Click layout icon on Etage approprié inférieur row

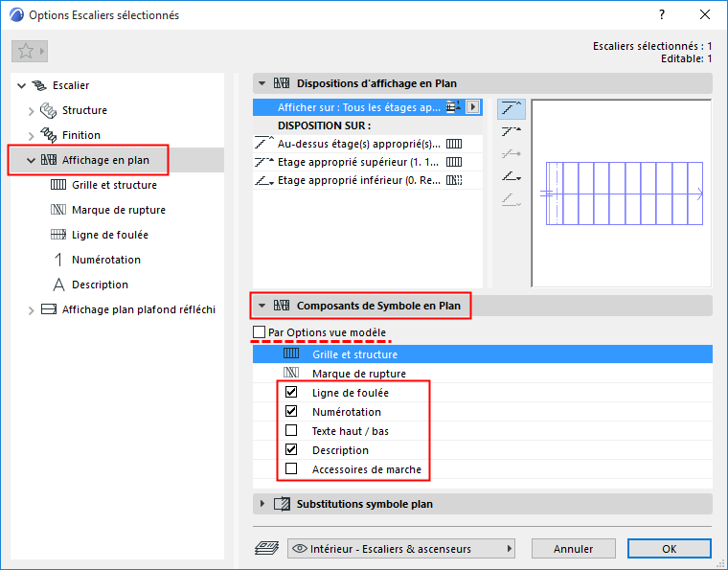[x=454, y=180]
